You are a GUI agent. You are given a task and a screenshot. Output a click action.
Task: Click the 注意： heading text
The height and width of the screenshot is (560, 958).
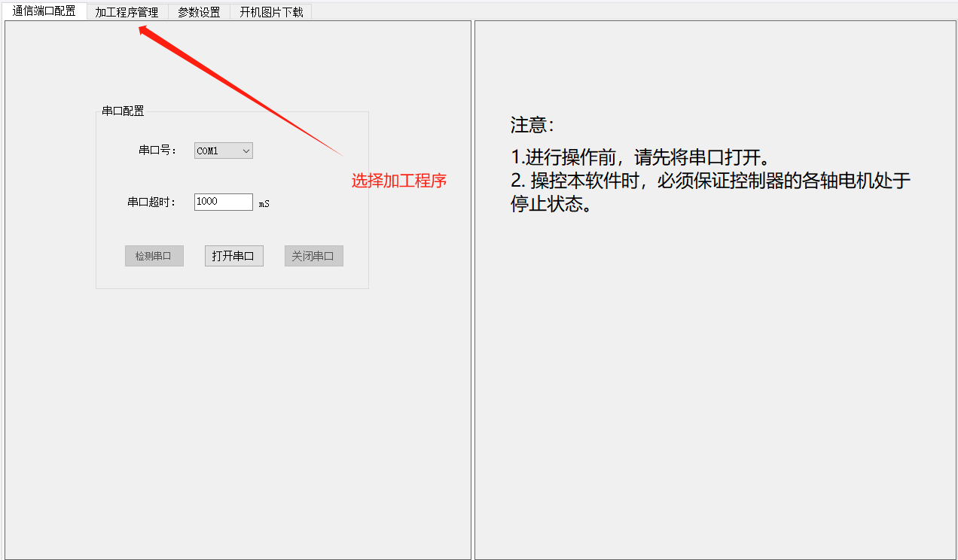(532, 125)
